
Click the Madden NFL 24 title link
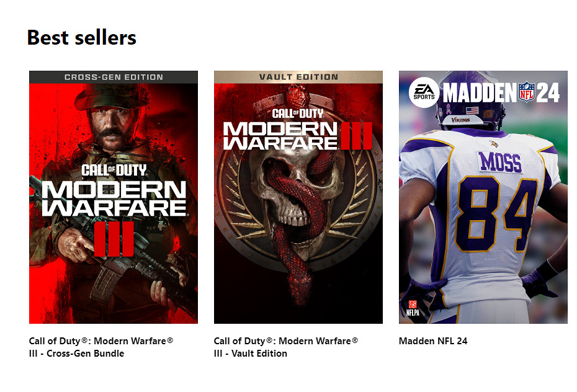point(433,341)
